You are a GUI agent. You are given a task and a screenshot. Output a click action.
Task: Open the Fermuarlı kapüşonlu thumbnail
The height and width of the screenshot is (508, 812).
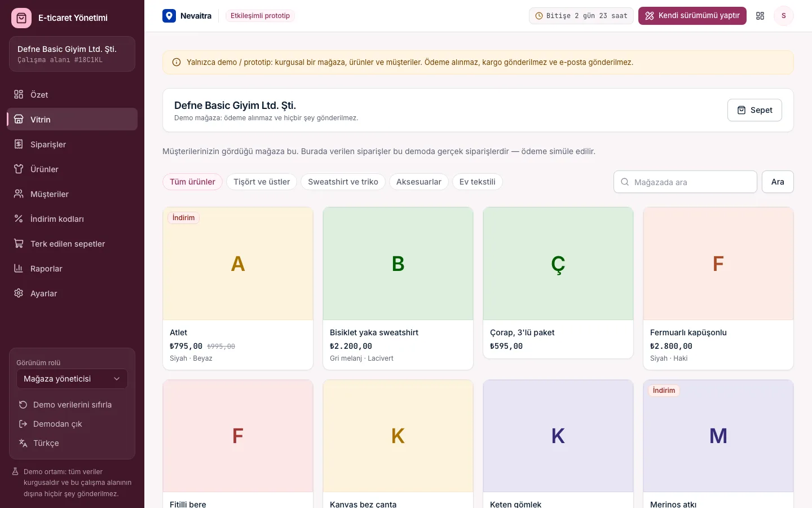pyautogui.click(x=718, y=264)
